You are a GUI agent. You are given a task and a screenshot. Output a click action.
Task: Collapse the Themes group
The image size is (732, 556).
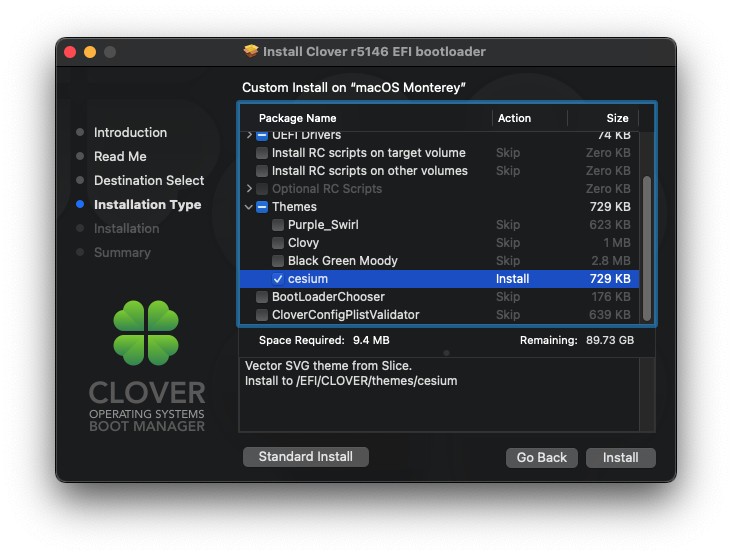pos(249,207)
